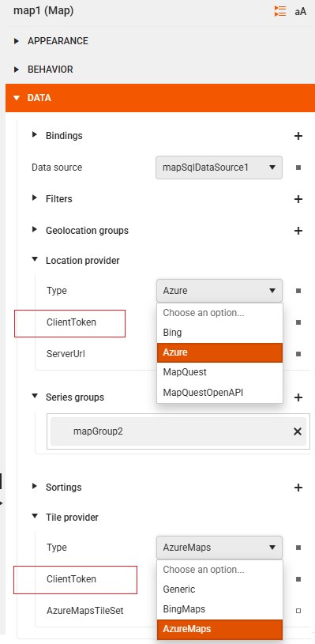This screenshot has width=315, height=644.
Task: Open Location provider Type dropdown showing Azure
Action: (x=219, y=291)
